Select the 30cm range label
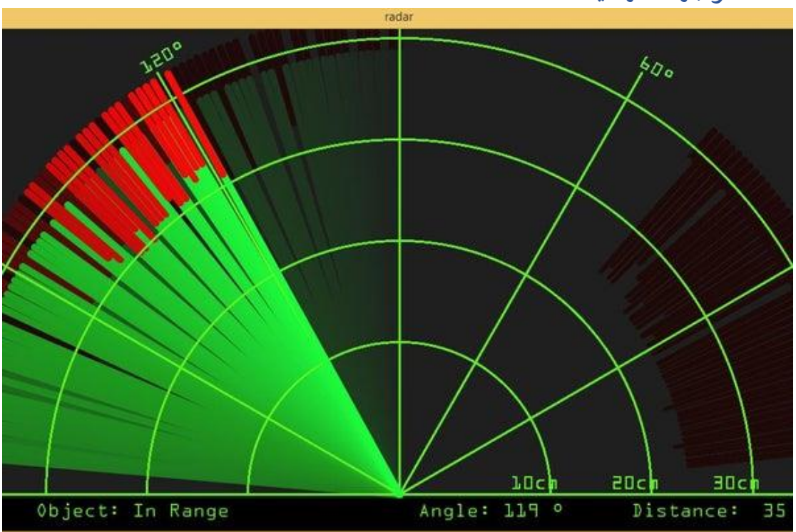This screenshot has height=532, width=796. point(737,484)
